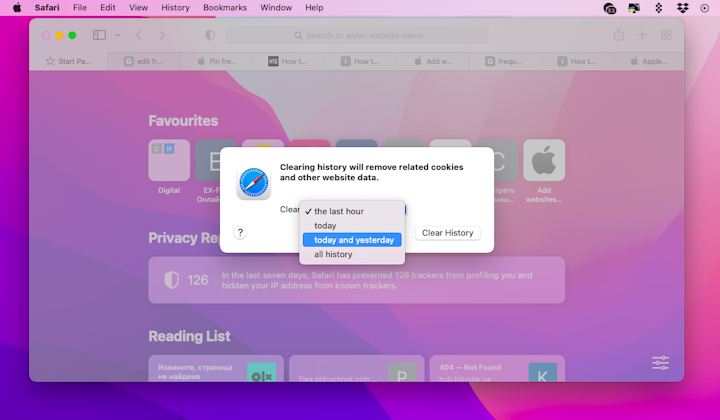This screenshot has width=720, height=420.
Task: Click the play-circle icon in the menu bar
Action: tap(704, 8)
